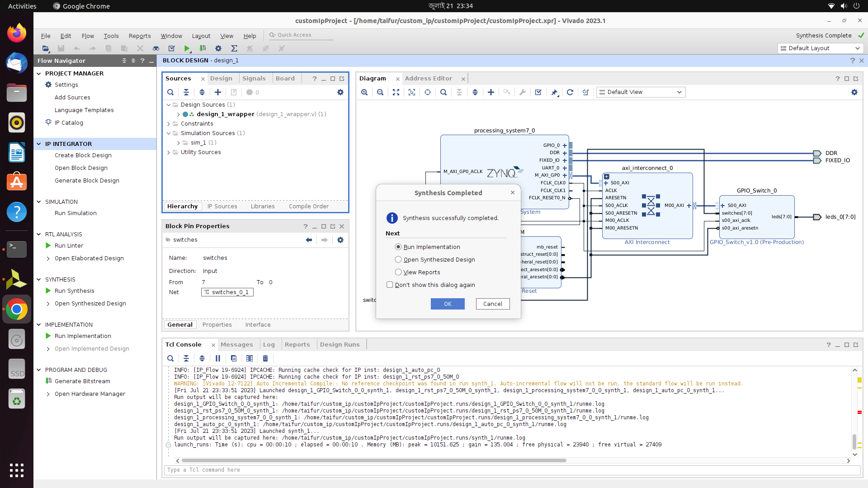Viewport: 868px width, 488px height.
Task: Open the Default View dropdown in diagram
Action: [641, 92]
